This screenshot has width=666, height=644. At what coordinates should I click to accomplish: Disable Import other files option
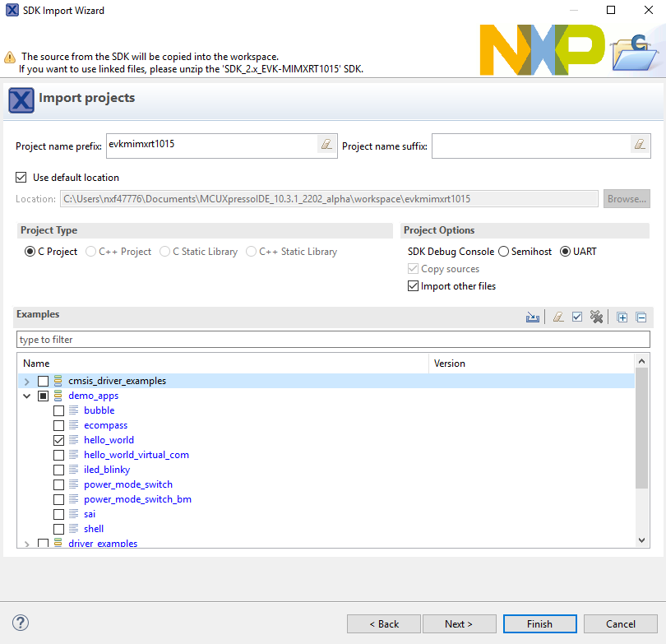click(x=414, y=286)
